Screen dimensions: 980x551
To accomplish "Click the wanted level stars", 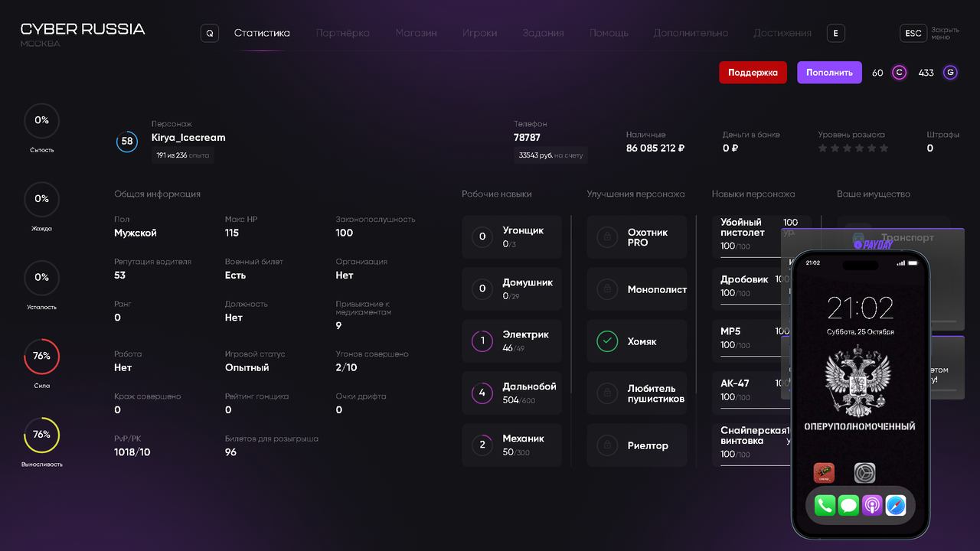I will [854, 148].
